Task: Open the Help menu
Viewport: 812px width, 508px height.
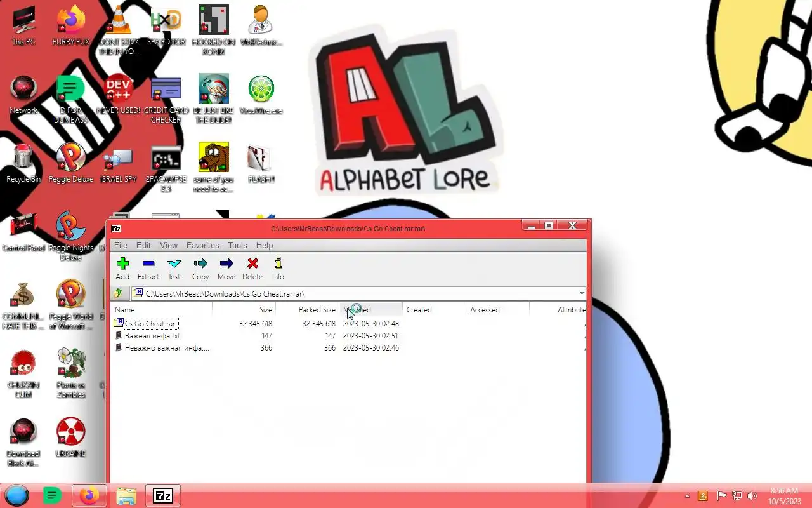Action: point(265,245)
